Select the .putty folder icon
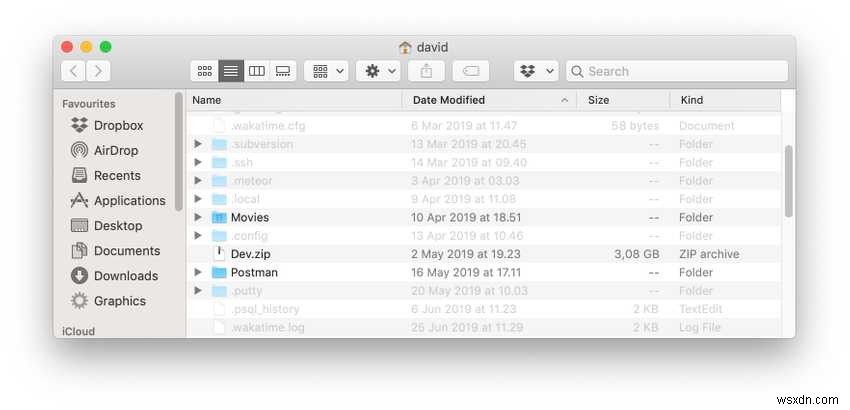Viewport: 850px width, 410px height. pos(219,291)
